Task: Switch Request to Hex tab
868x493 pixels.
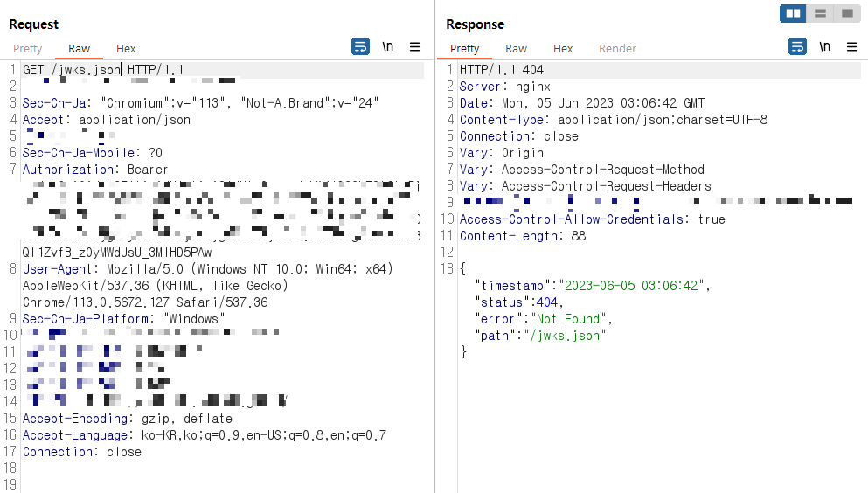Action: [126, 49]
